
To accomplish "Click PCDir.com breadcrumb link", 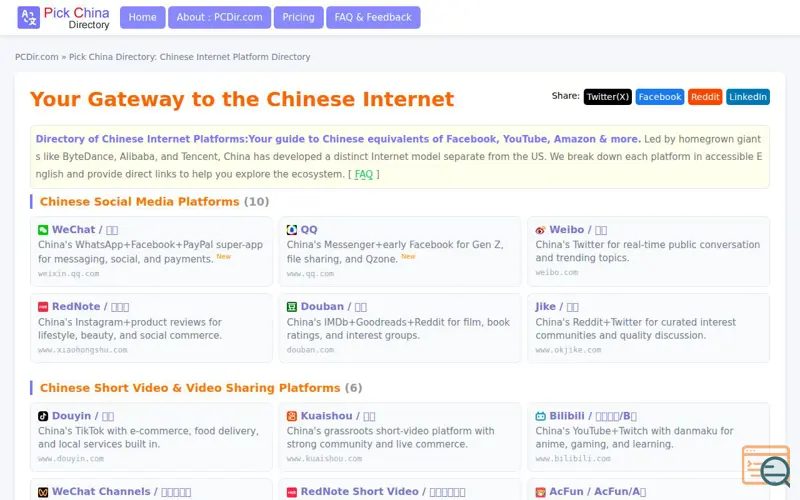I will click(x=37, y=57).
